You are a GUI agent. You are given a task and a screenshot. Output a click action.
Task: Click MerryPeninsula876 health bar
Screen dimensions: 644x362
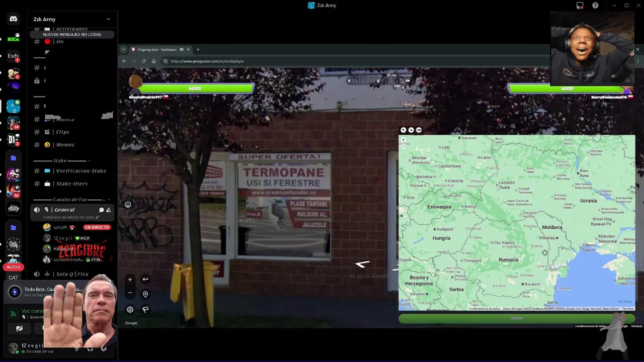(x=567, y=88)
